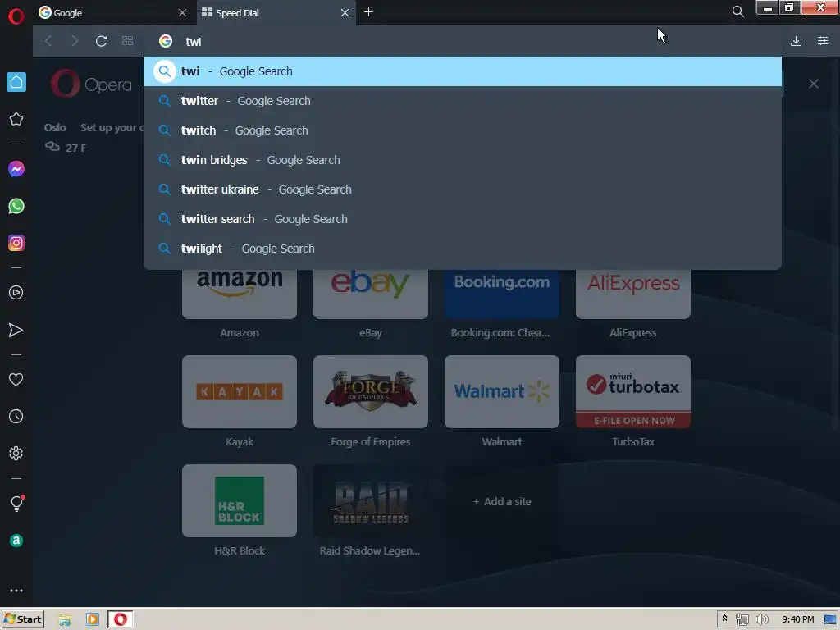Open the Booking.com speed dial tile

[502, 294]
